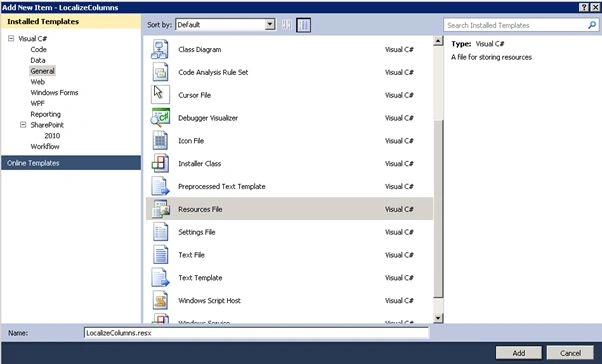Select the Debugger Visualizer template icon

(x=160, y=117)
